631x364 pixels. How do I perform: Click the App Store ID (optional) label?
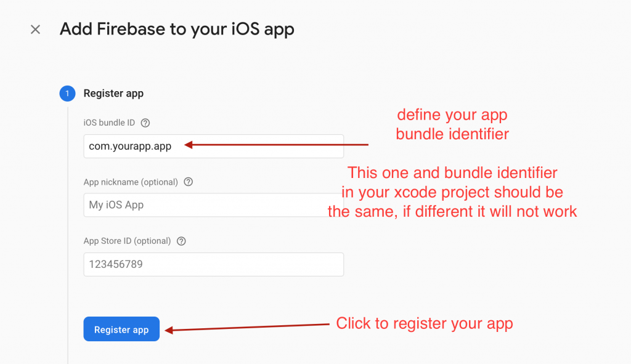(x=127, y=241)
